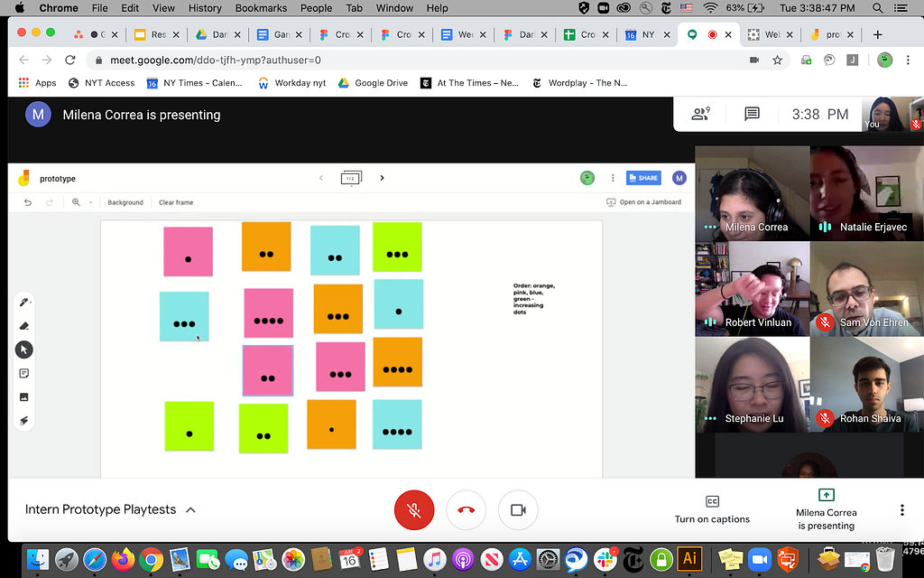Click the Chrome address bar URL

(216, 61)
